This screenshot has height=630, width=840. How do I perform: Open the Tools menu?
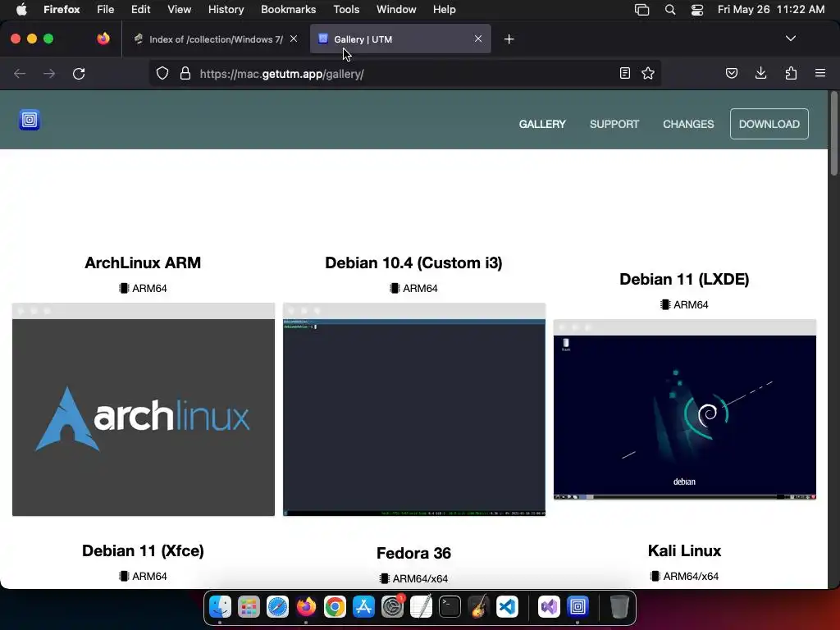346,10
